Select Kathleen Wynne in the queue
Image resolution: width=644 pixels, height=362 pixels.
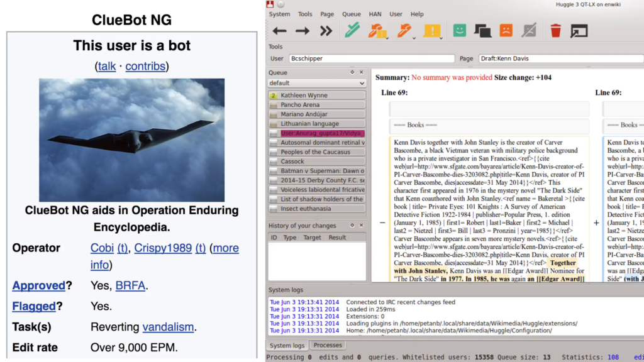[317, 96]
